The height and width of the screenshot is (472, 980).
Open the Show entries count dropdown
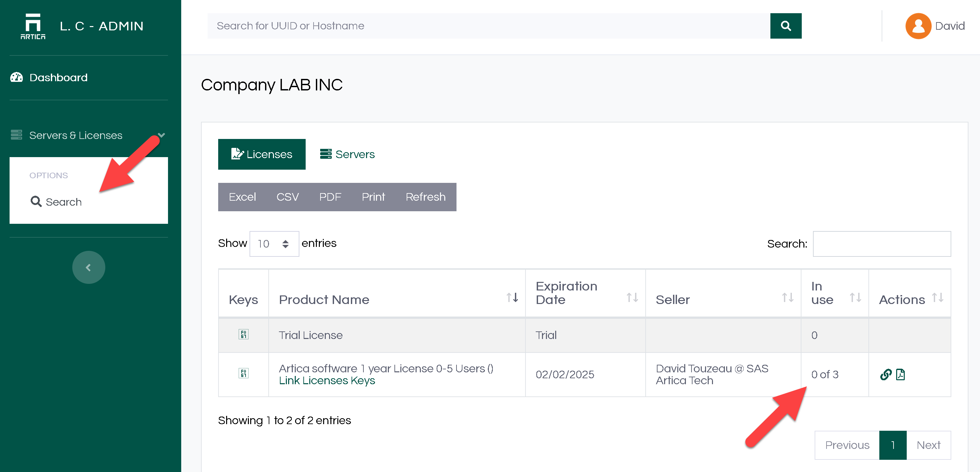click(274, 244)
